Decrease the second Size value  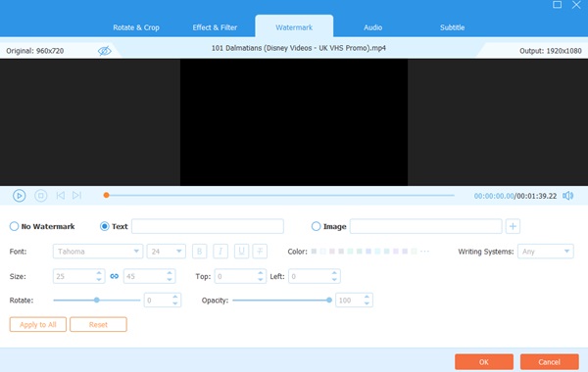pyautogui.click(x=170, y=279)
